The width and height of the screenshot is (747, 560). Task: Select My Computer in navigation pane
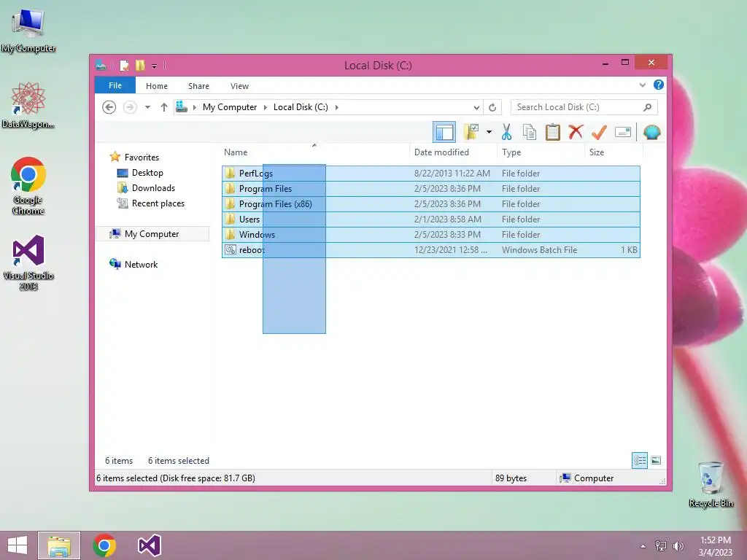(152, 234)
